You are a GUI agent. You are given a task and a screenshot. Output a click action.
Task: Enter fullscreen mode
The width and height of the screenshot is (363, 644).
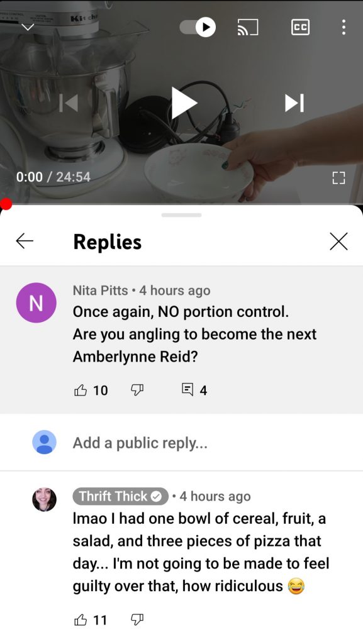click(x=338, y=178)
